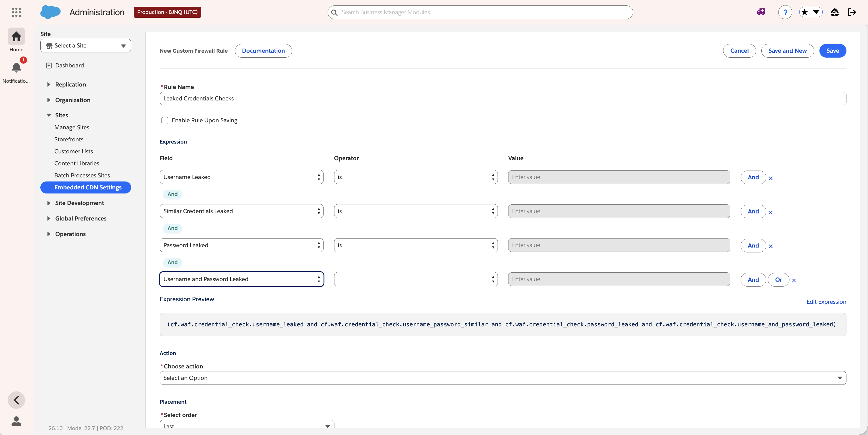This screenshot has width=868, height=435.
Task: Click the Save and New button
Action: point(788,50)
